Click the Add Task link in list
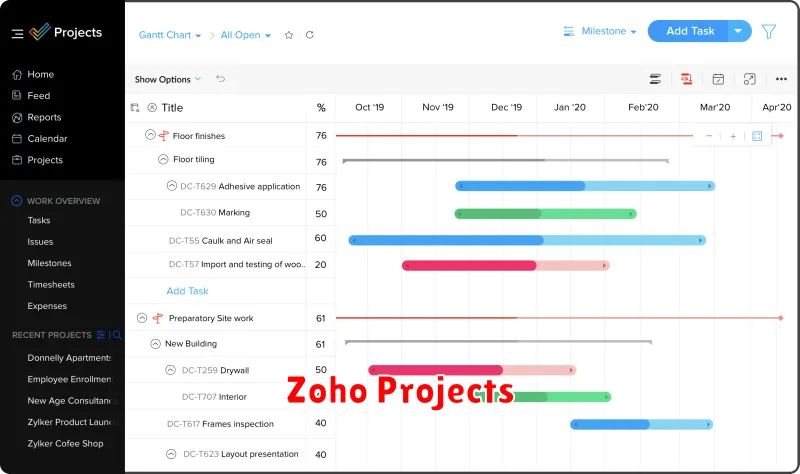Image resolution: width=800 pixels, height=474 pixels. 187,291
